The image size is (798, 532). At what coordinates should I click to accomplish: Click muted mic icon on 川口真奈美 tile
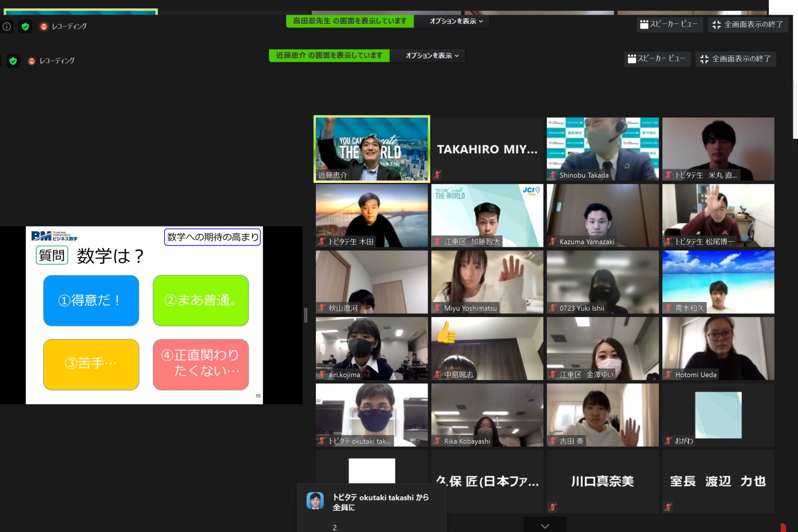553,507
